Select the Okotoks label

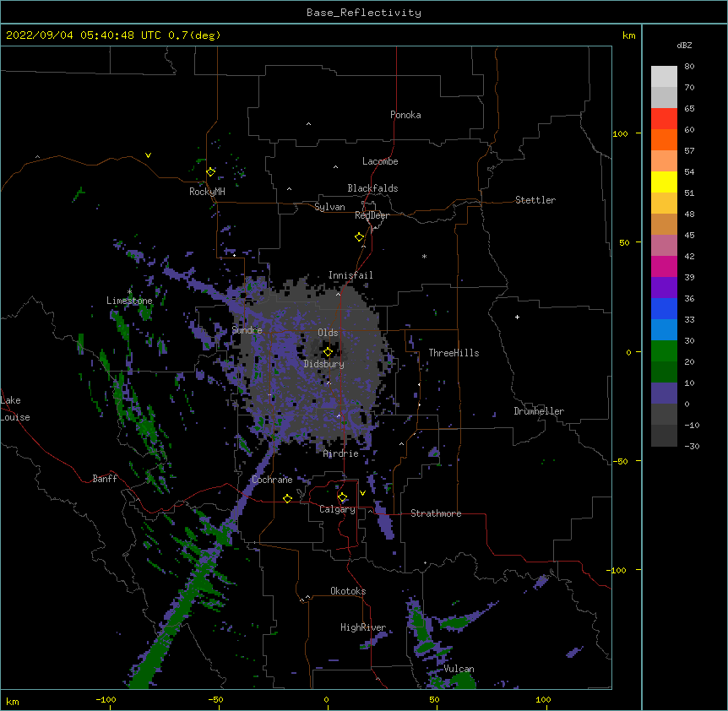(348, 591)
